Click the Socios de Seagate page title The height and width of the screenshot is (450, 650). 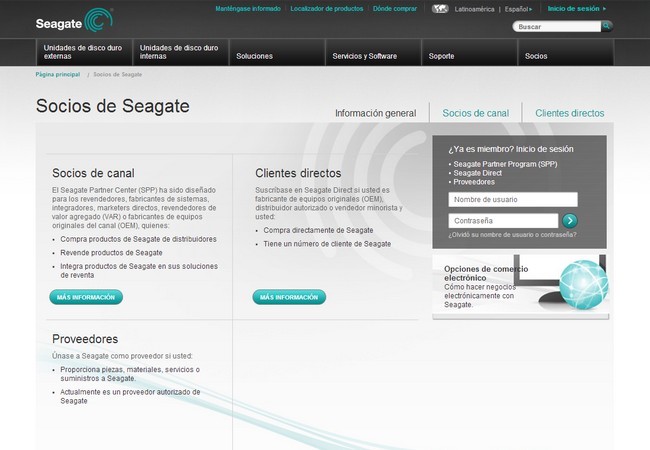click(113, 106)
